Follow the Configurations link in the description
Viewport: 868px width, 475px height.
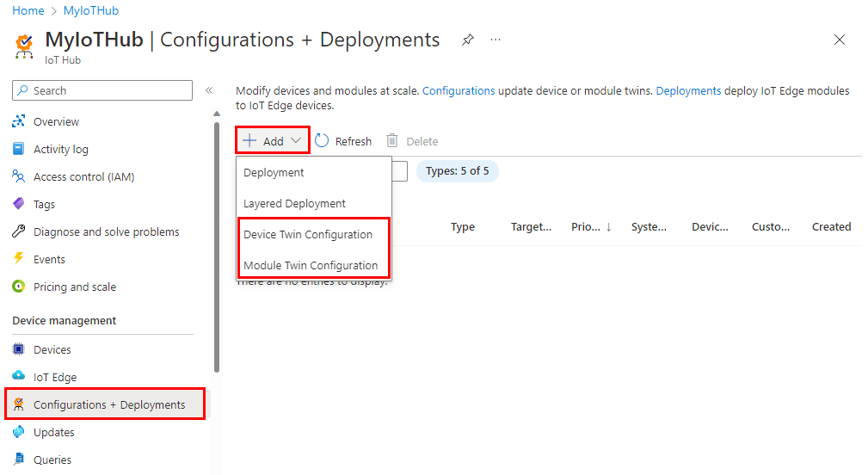point(459,90)
